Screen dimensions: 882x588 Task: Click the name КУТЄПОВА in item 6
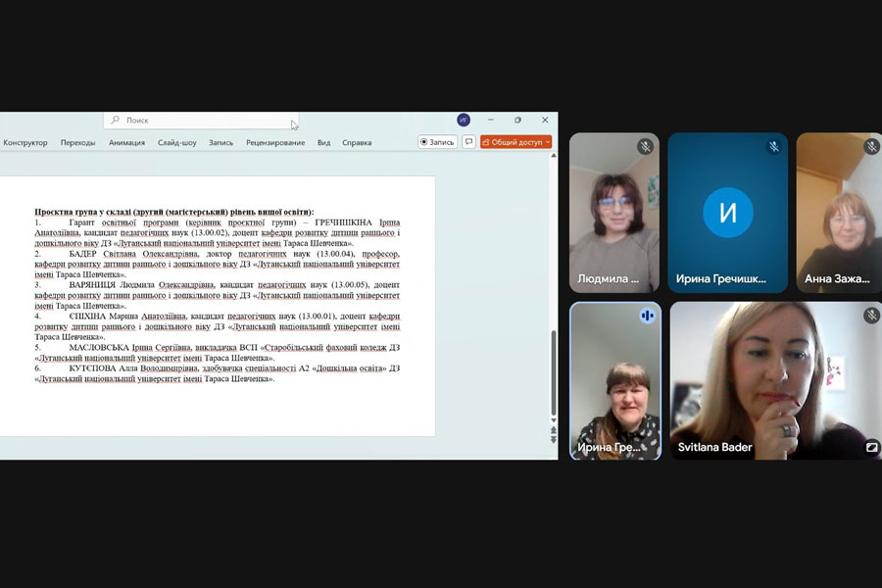click(x=92, y=368)
